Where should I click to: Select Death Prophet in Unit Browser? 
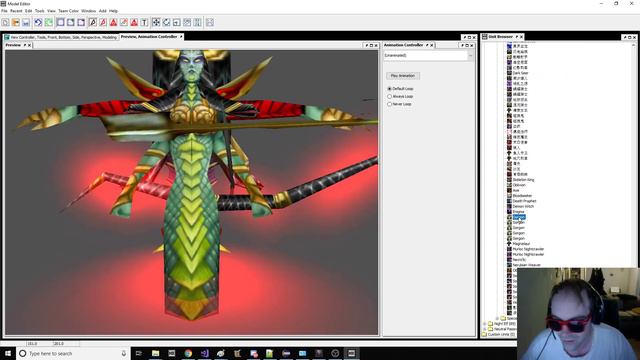coord(524,201)
